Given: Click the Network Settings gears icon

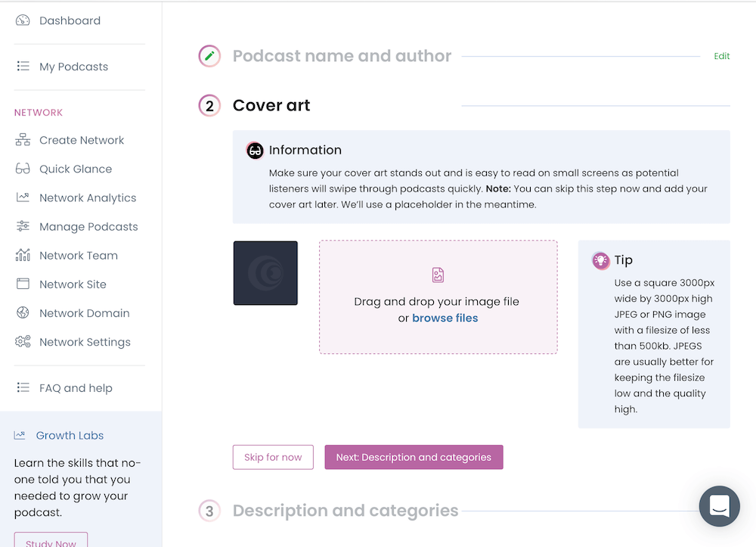Looking at the screenshot, I should pyautogui.click(x=23, y=342).
